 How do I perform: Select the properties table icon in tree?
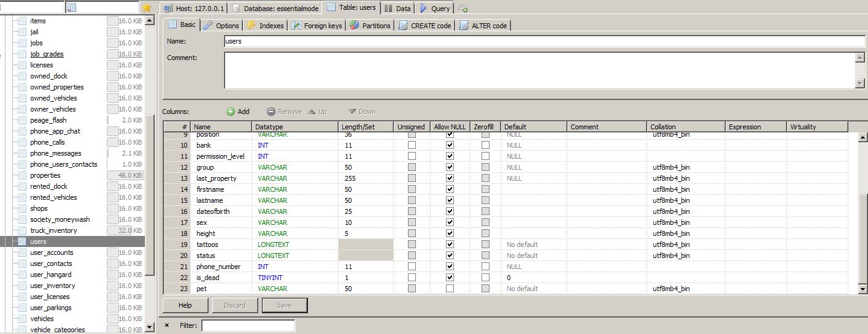point(22,175)
